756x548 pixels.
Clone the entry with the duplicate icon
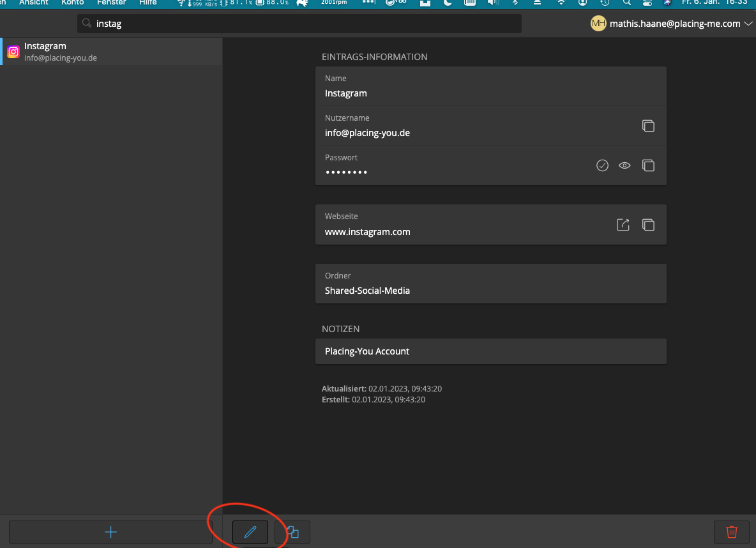tap(292, 532)
